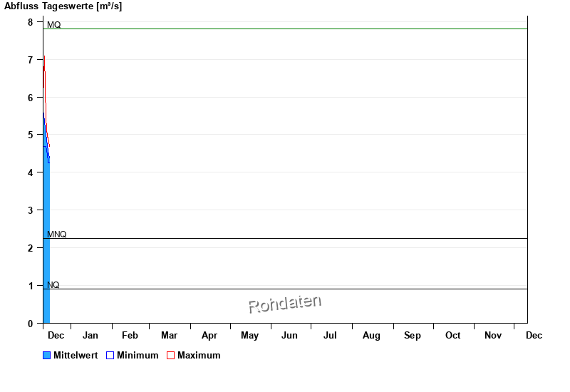570x392 pixels.
Task: Click the blue mean-value bar in chart
Action: click(46, 242)
